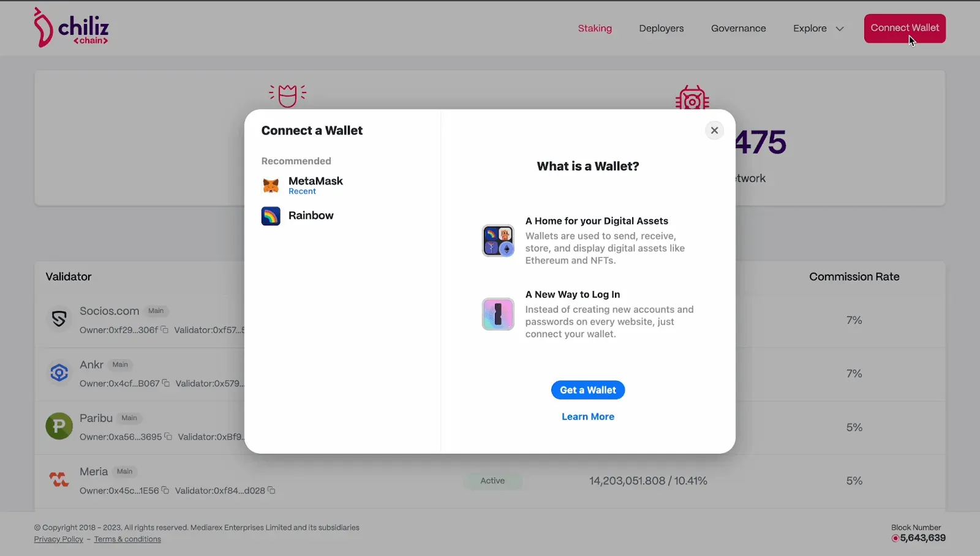Click Meria's staked amount 14,203,051.808 / 10.41%
The image size is (980, 556).
click(x=648, y=481)
